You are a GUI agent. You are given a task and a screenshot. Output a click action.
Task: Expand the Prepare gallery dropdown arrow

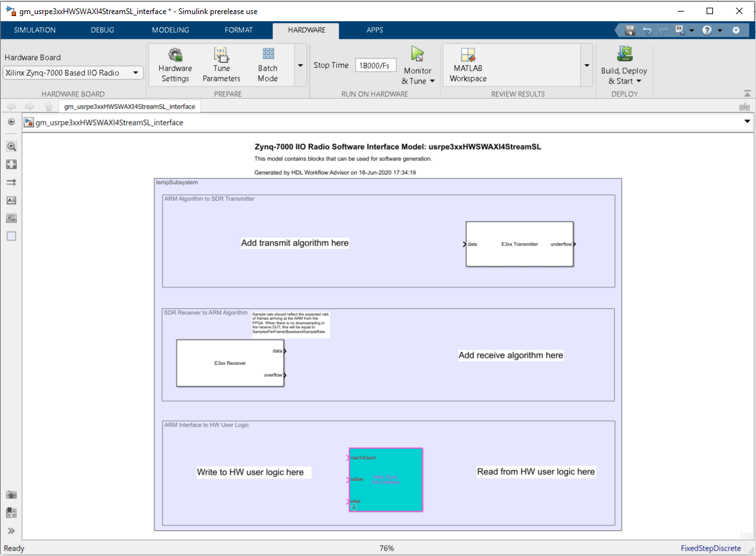[300, 65]
